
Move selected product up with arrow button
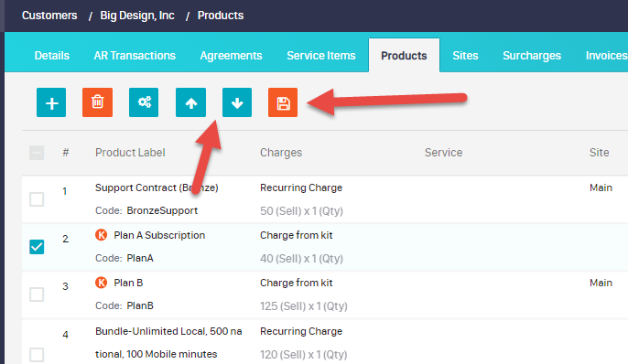190,102
